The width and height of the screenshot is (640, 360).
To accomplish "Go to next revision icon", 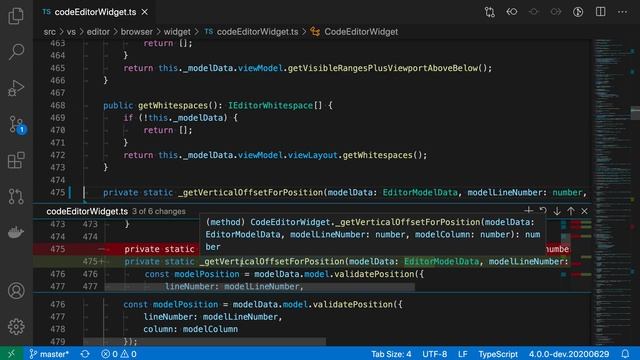I will (556, 12).
